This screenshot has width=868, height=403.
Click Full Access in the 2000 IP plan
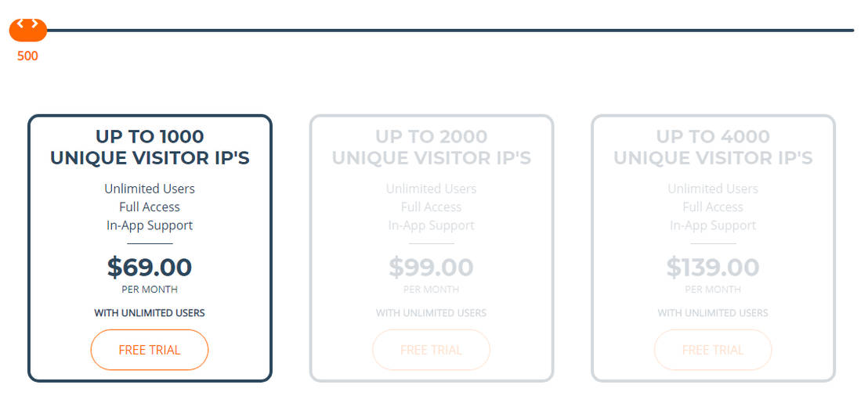pyautogui.click(x=432, y=207)
